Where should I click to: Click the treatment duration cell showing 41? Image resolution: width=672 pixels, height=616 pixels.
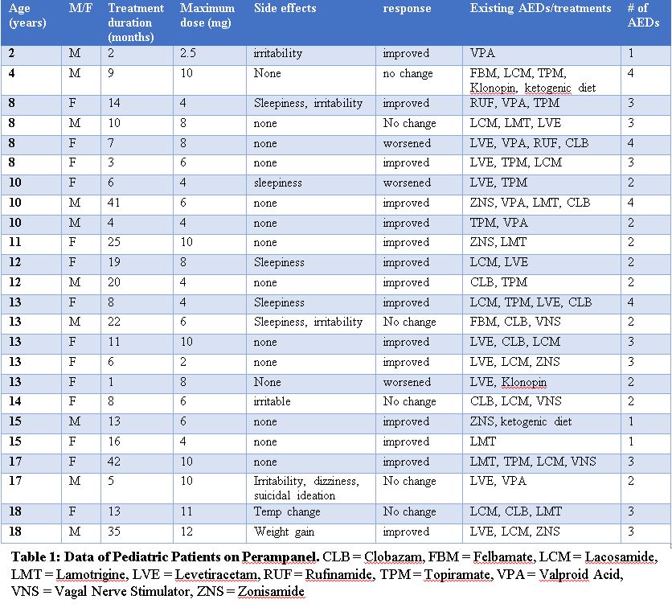click(x=116, y=203)
